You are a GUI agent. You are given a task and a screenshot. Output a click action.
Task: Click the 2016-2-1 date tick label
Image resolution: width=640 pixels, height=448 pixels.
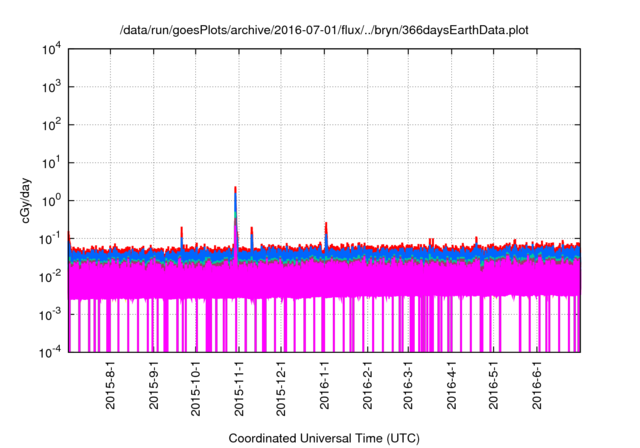pos(367,385)
